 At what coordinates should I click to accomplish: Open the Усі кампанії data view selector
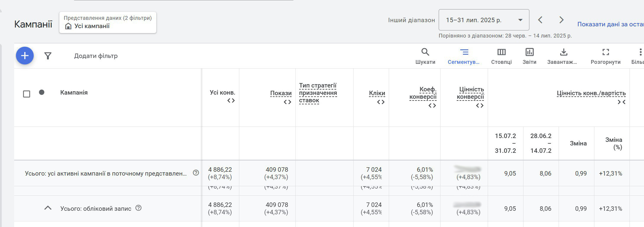click(108, 23)
